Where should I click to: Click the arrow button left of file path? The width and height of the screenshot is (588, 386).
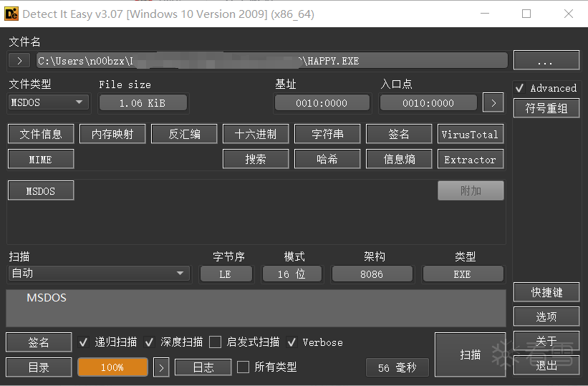(x=19, y=60)
